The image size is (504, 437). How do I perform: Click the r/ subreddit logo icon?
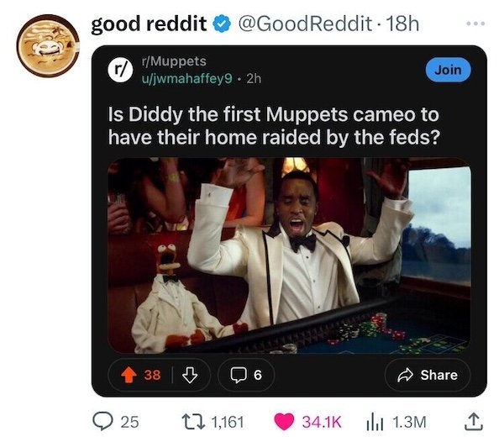tap(120, 70)
